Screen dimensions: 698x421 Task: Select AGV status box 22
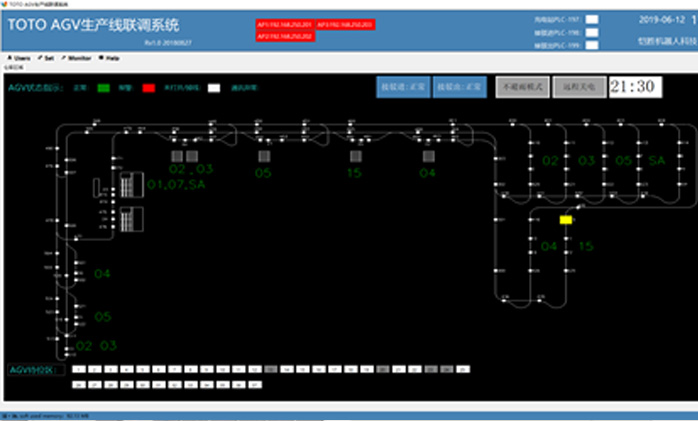click(415, 369)
